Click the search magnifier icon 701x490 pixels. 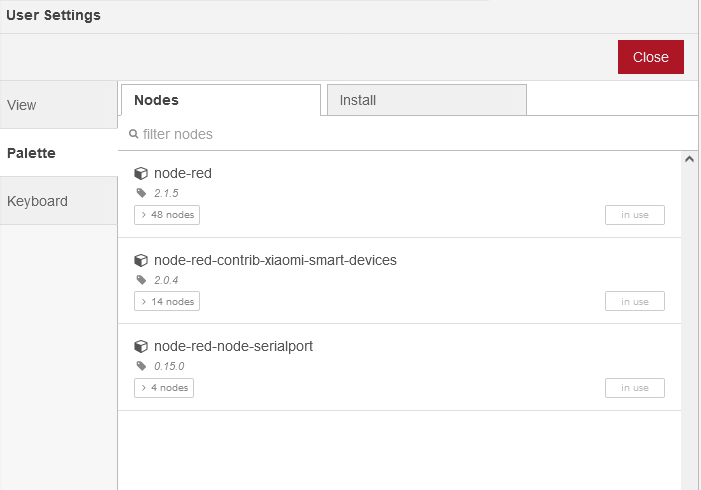pos(133,134)
